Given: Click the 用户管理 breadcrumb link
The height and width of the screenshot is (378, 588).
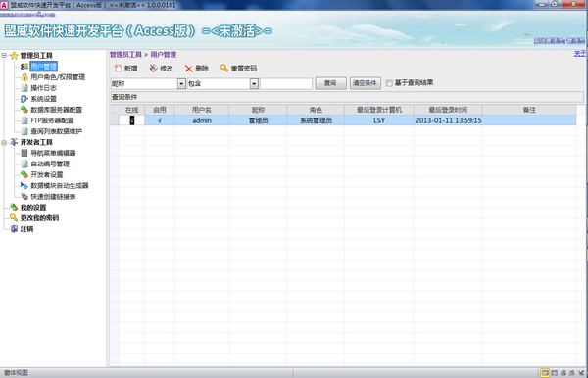Looking at the screenshot, I should coord(164,54).
